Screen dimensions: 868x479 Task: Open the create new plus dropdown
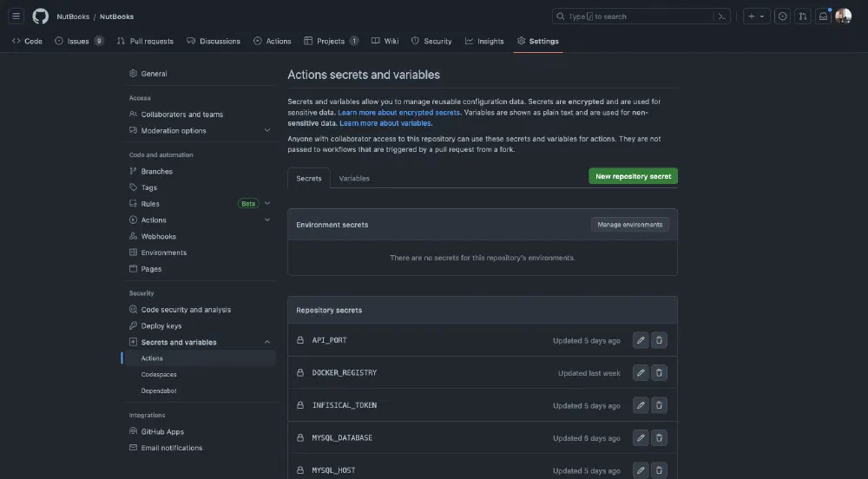pyautogui.click(x=756, y=16)
